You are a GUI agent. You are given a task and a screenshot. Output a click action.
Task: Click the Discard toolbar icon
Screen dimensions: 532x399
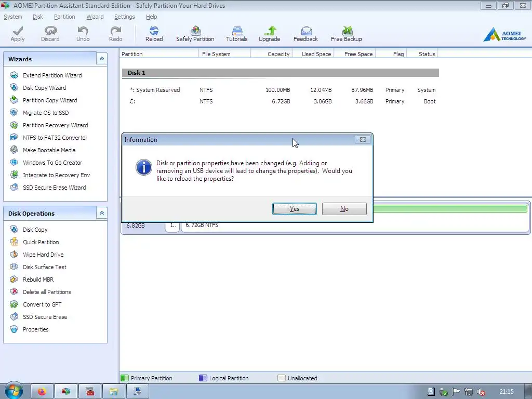click(x=50, y=34)
